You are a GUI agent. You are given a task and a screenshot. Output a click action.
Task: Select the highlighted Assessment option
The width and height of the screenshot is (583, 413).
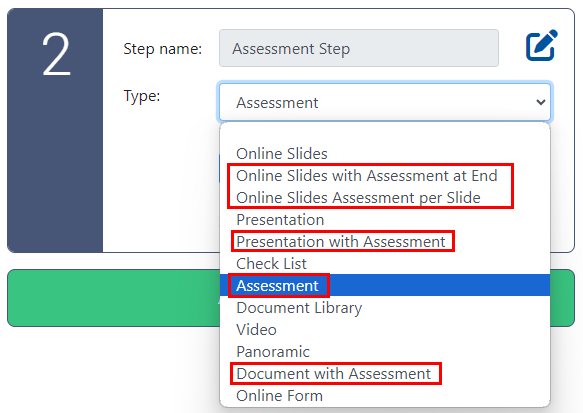point(385,285)
